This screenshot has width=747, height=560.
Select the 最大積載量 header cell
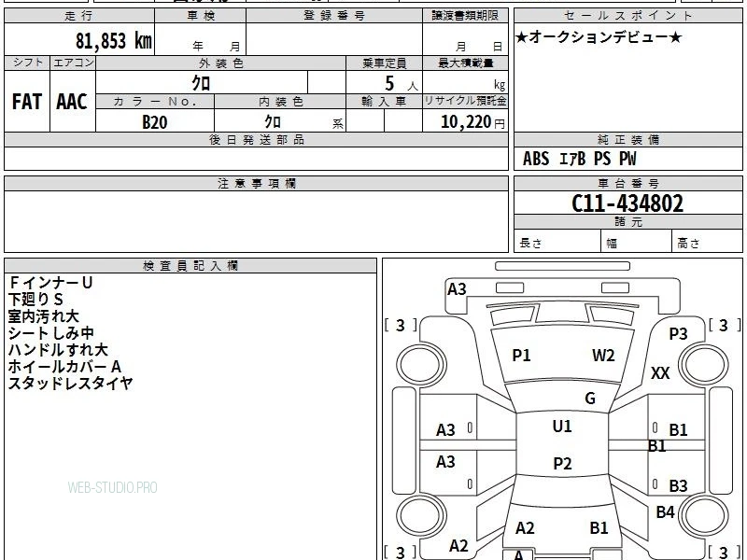(465, 63)
